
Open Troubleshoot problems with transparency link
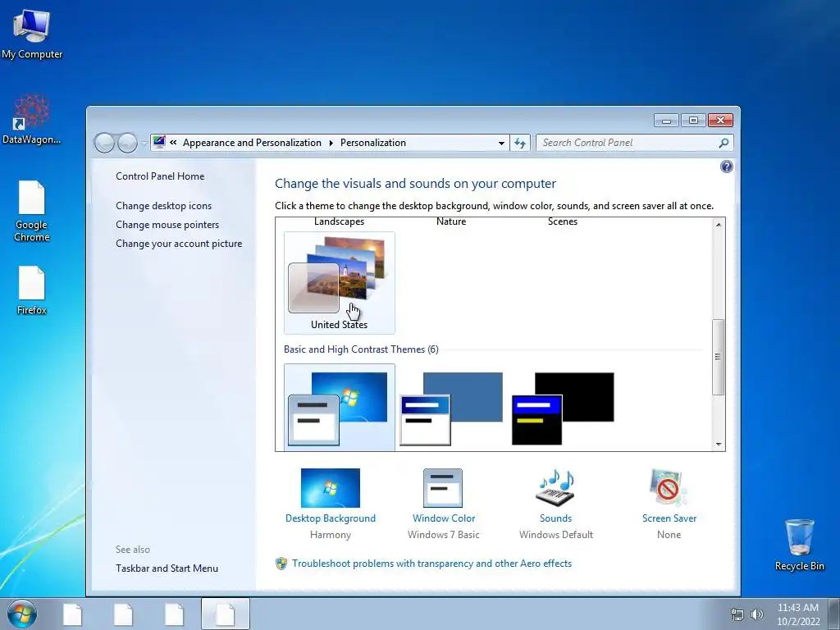431,564
